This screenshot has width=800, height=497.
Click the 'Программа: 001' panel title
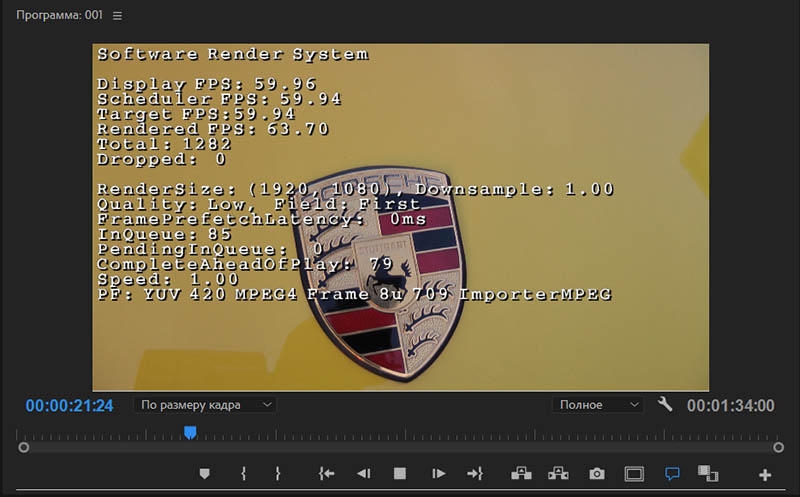pos(59,15)
